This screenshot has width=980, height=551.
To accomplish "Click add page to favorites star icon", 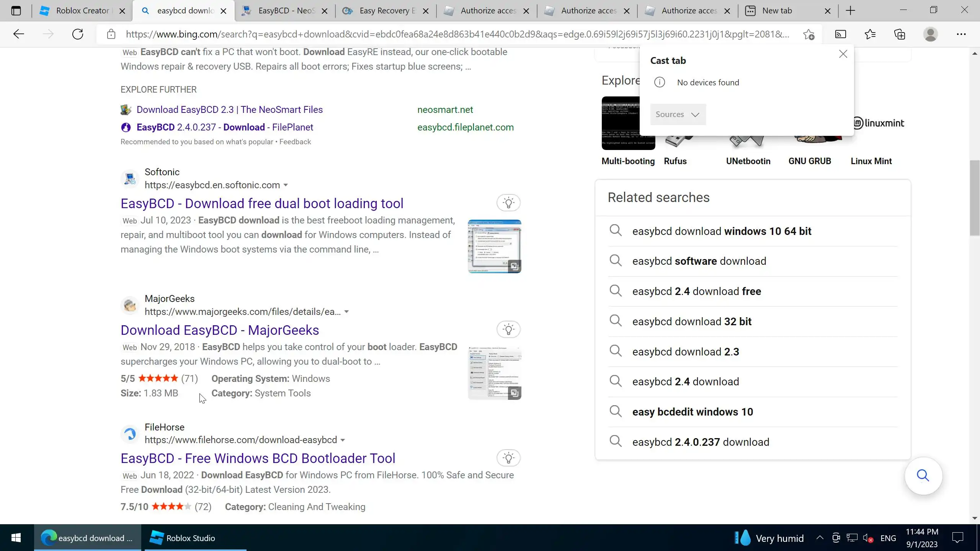I will (x=809, y=34).
